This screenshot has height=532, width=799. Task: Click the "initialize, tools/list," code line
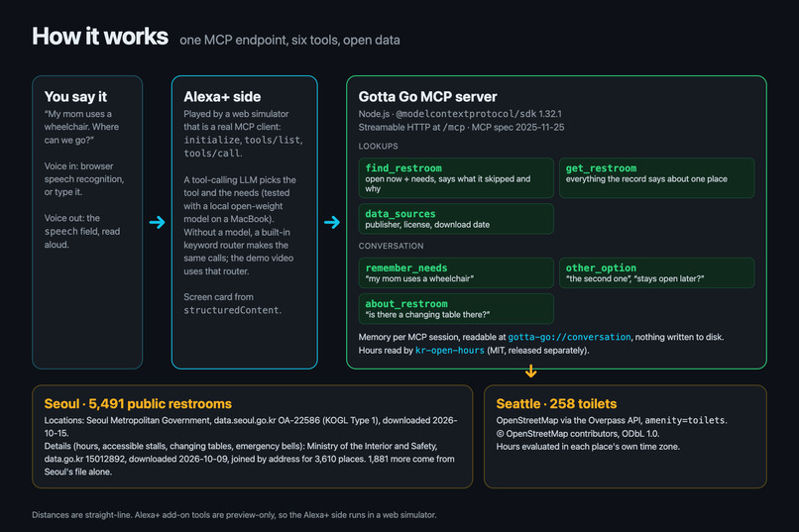(x=243, y=140)
